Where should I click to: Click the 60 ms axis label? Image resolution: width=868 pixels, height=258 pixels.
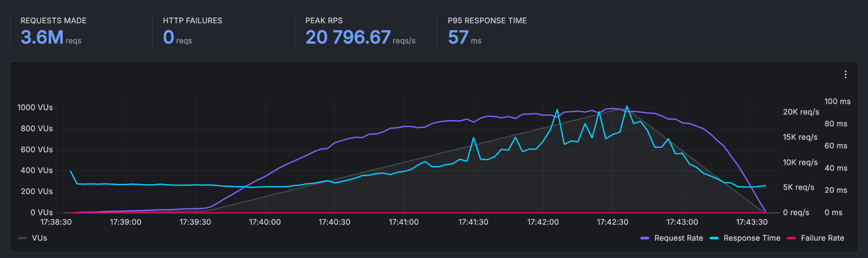(x=836, y=146)
